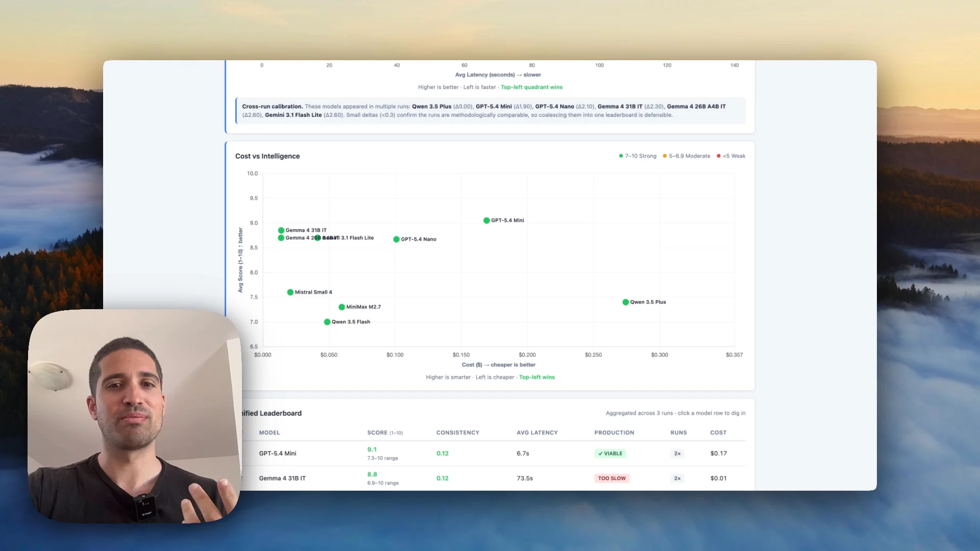Click the 9.1 score for GPT-5.4 Mini
Viewport: 980px width, 551px height.
[x=372, y=449]
